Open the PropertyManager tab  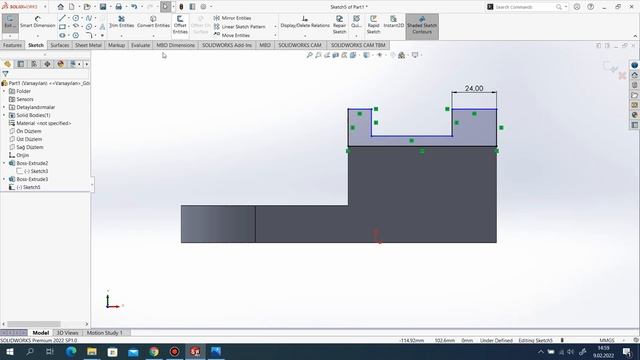[21, 64]
